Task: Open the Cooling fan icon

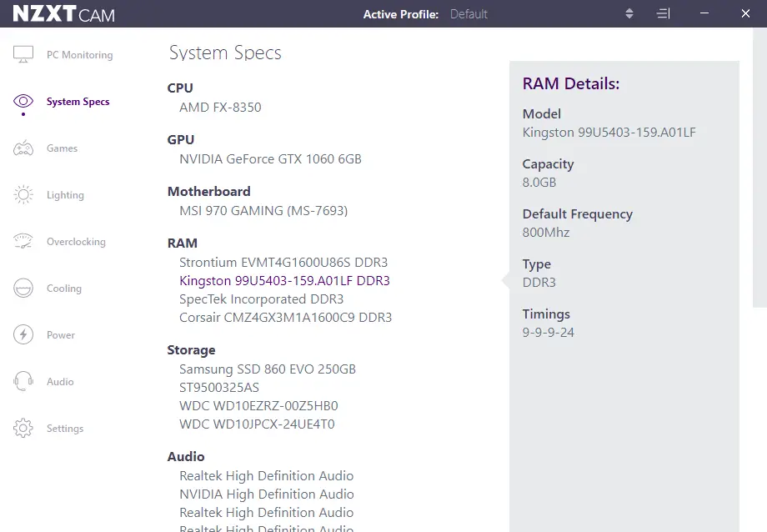Action: click(x=23, y=289)
